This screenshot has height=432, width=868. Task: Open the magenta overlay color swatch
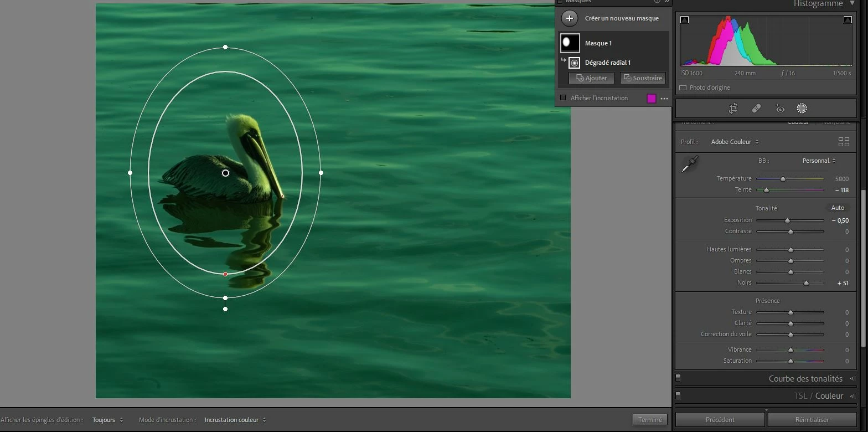pyautogui.click(x=652, y=98)
